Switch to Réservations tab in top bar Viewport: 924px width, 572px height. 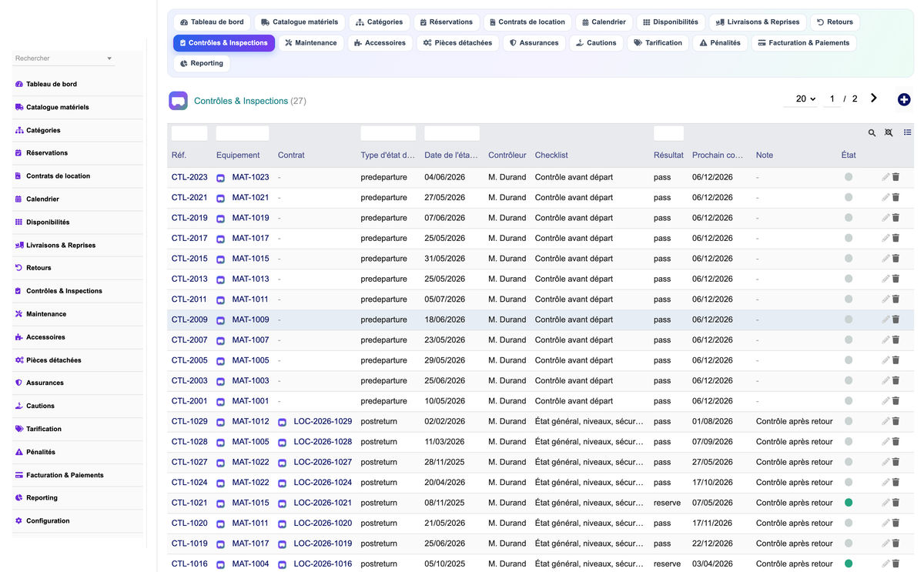point(446,22)
